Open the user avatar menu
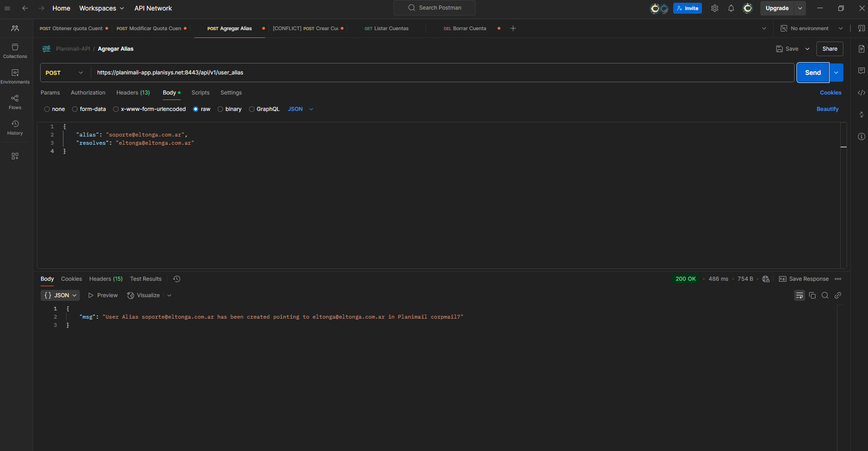 [748, 8]
